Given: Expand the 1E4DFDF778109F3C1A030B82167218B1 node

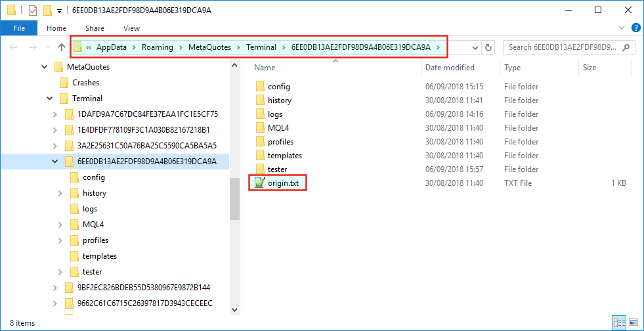Looking at the screenshot, I should point(55,130).
